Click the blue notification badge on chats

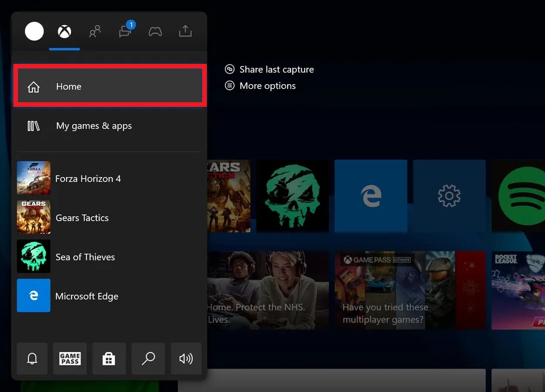point(131,24)
